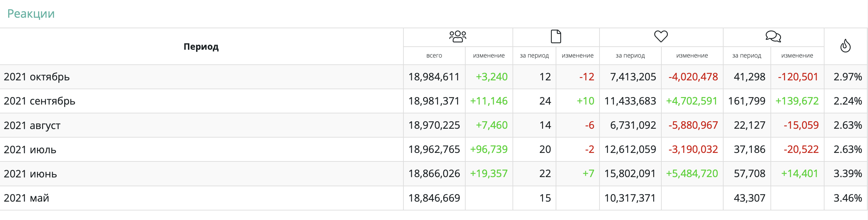This screenshot has height=220, width=868.
Task: Select the 2021 июль row
Action: 30,150
